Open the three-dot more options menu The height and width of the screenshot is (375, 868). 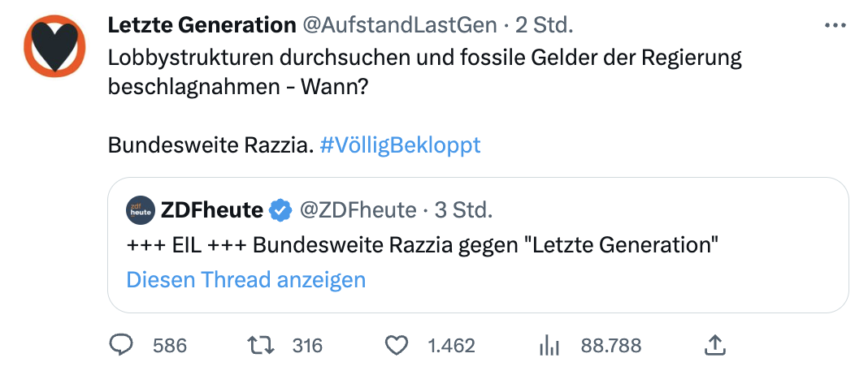tap(835, 26)
